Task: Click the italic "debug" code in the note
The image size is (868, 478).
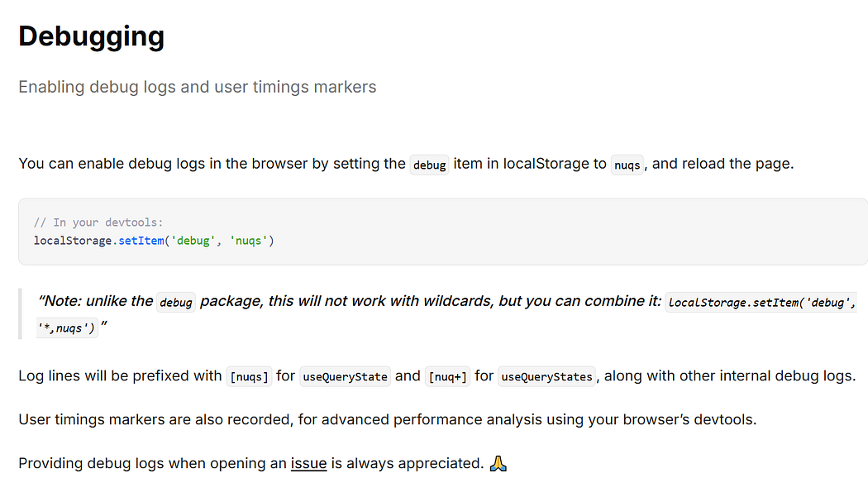Action: point(176,303)
